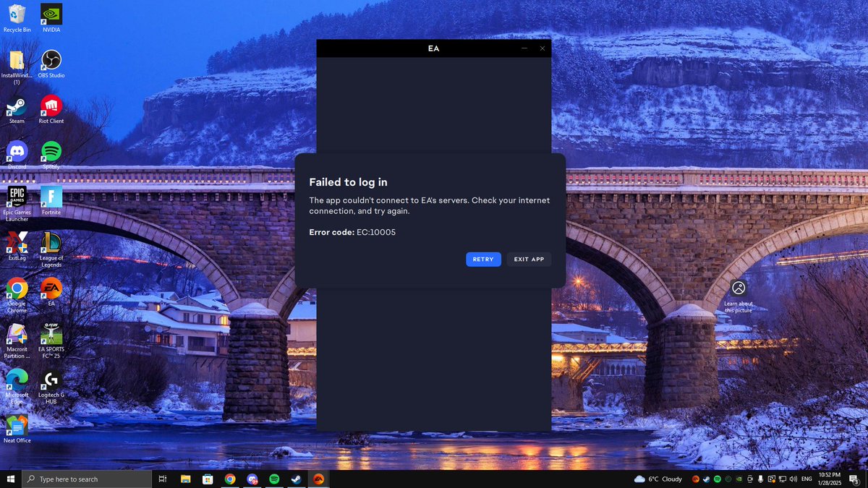Expand the notification center from the tray
The height and width of the screenshot is (488, 868).
pos(854,479)
